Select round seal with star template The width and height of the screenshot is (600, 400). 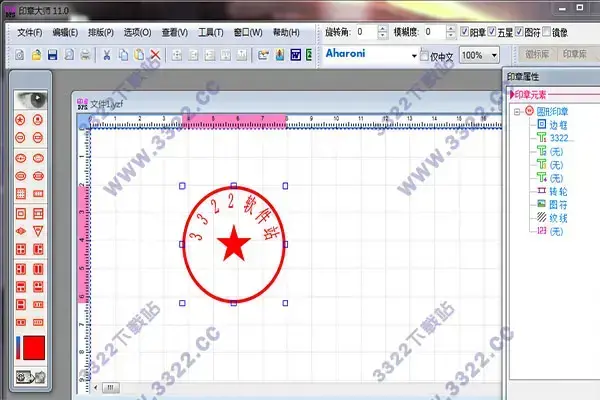coord(20,120)
